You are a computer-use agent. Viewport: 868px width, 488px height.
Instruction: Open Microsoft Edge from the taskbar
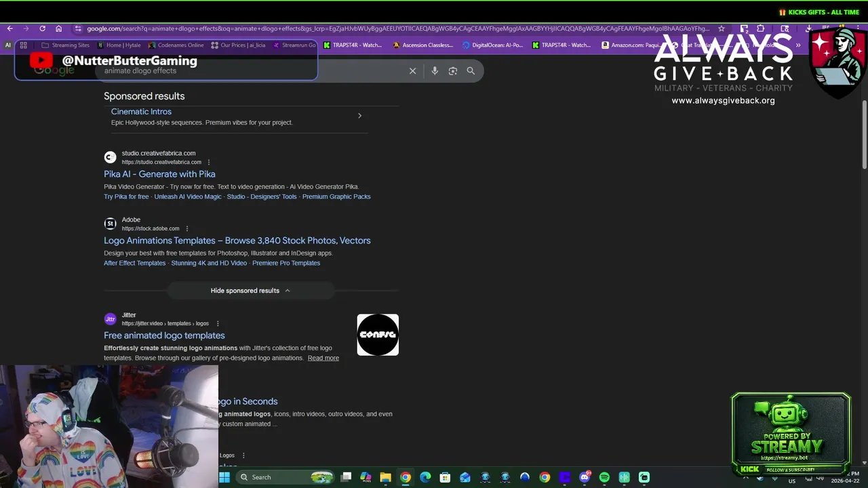pyautogui.click(x=425, y=477)
